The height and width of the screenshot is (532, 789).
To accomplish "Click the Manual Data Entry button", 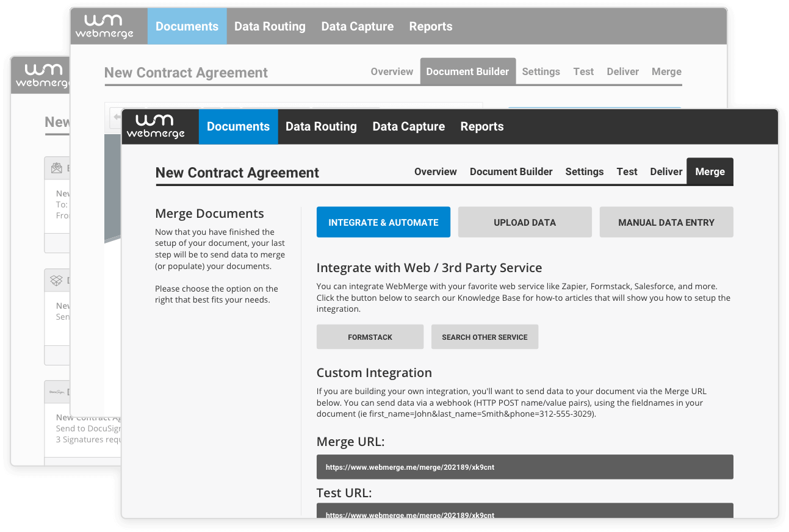I will coord(666,222).
